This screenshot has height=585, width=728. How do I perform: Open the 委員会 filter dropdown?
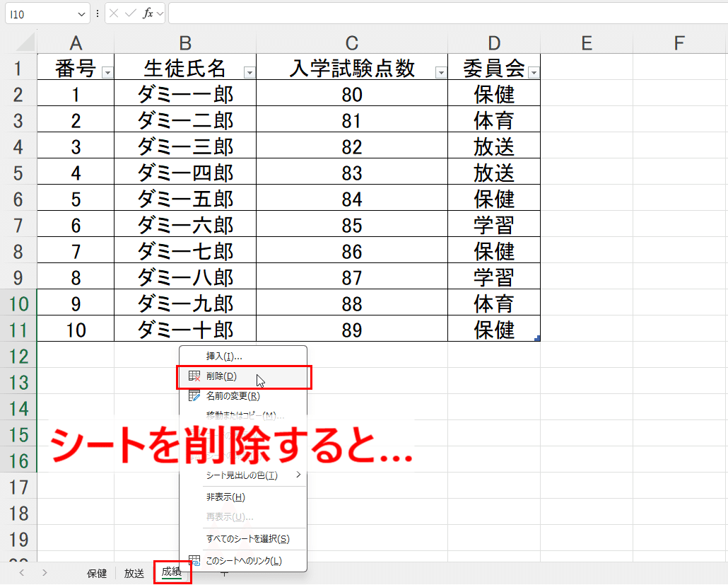[x=534, y=72]
